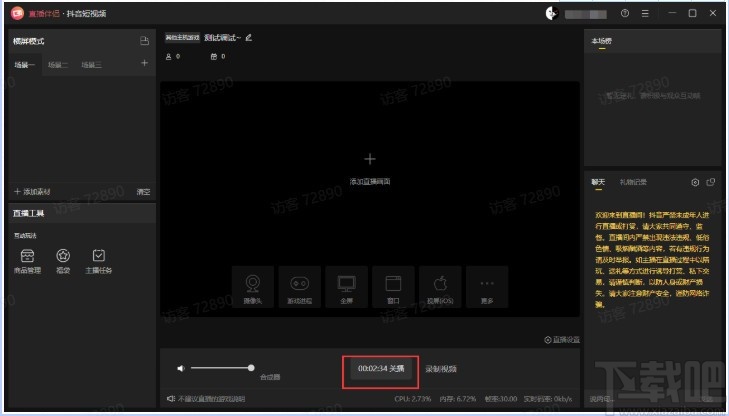The width and height of the screenshot is (729, 416).
Task: Open the 主播任务 tasks tool
Action: (x=99, y=261)
